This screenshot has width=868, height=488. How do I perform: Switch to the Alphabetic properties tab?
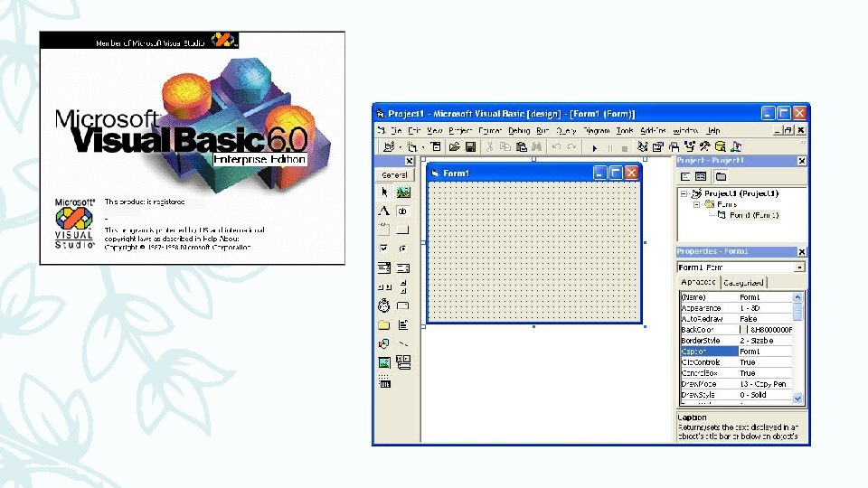click(x=699, y=282)
